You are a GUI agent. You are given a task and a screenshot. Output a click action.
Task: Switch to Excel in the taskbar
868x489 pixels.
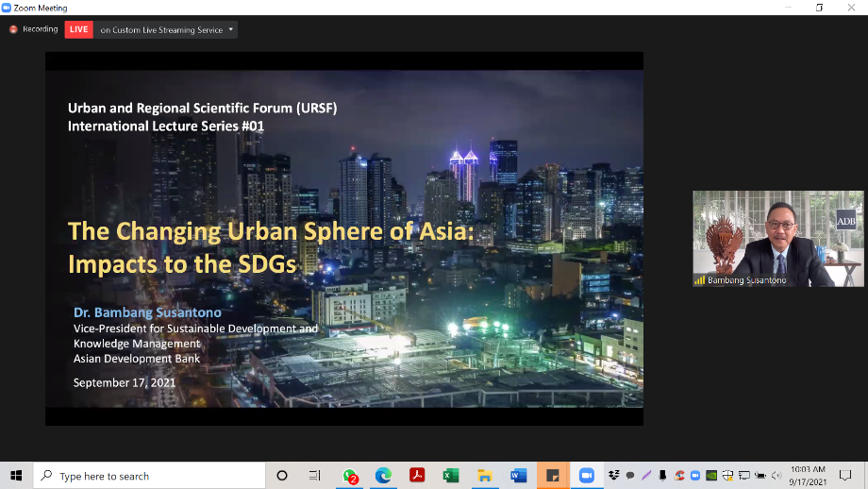point(451,476)
